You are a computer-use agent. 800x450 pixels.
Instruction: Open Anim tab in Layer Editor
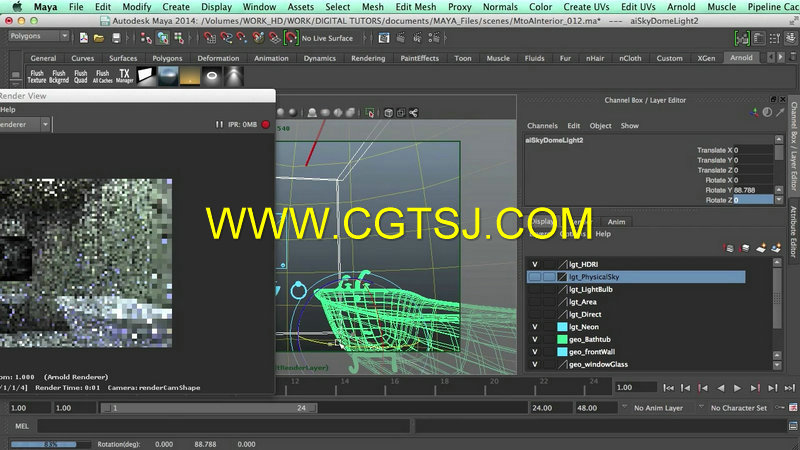[x=616, y=221]
